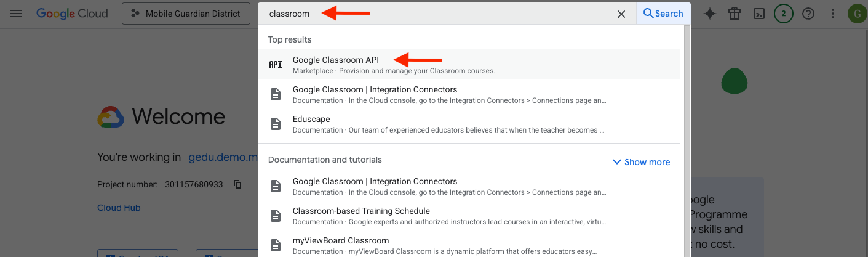868x257 pixels.
Task: Open the help question mark icon
Action: [x=808, y=14]
